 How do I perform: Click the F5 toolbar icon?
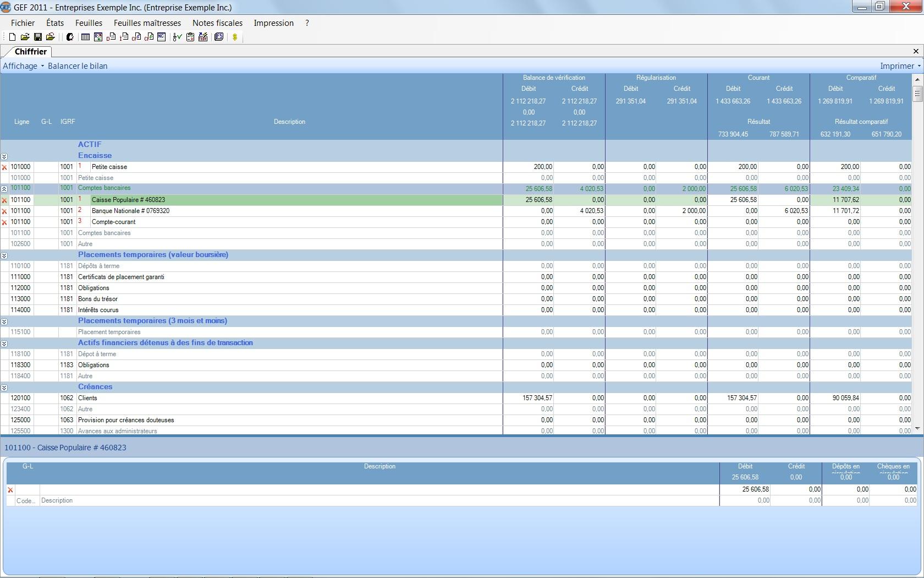click(219, 37)
